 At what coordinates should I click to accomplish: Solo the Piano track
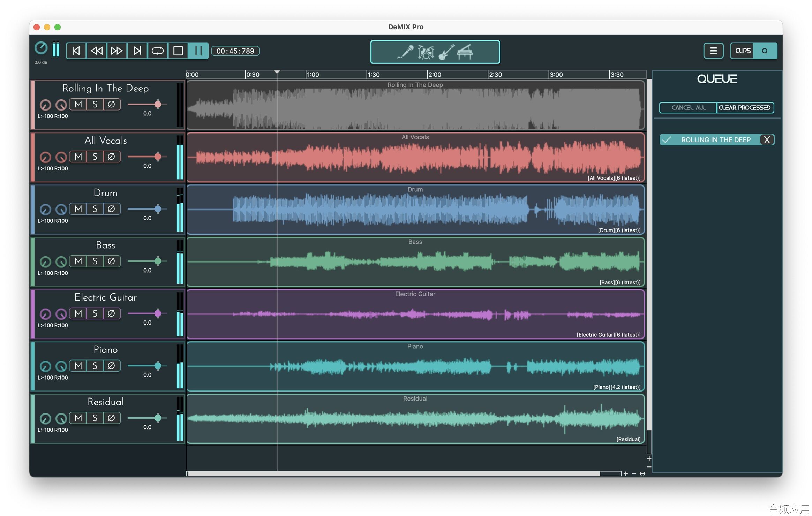pos(95,366)
